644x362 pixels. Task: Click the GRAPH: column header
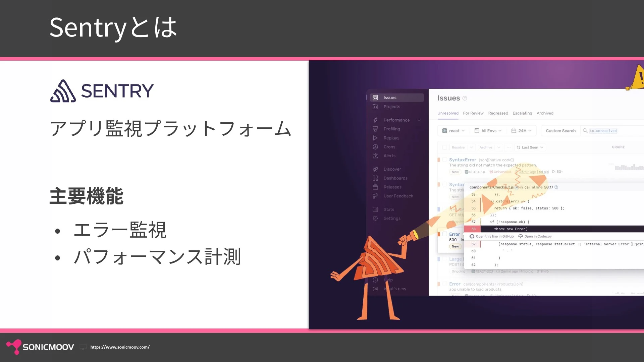pos(618,147)
